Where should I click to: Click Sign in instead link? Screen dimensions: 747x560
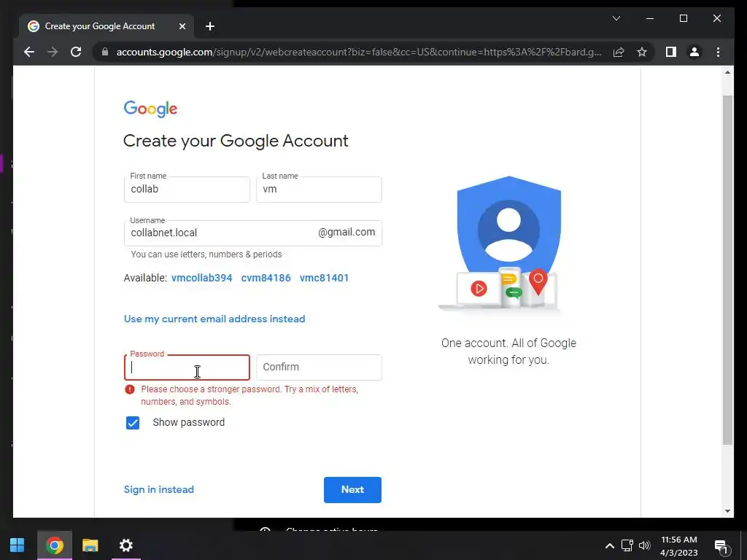click(158, 489)
